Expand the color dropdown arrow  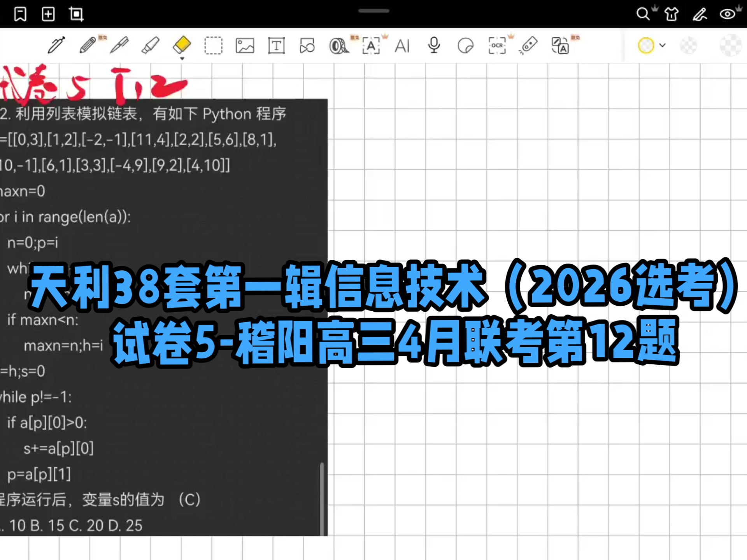point(663,45)
